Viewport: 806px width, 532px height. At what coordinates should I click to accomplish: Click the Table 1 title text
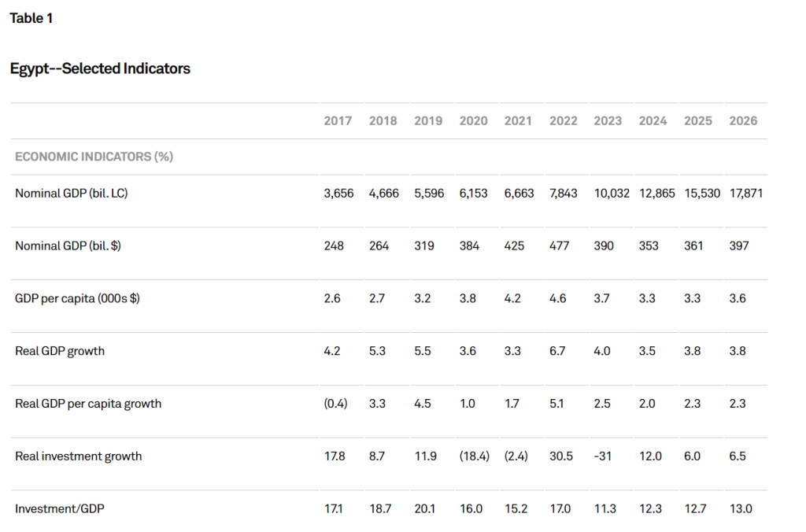click(x=31, y=18)
